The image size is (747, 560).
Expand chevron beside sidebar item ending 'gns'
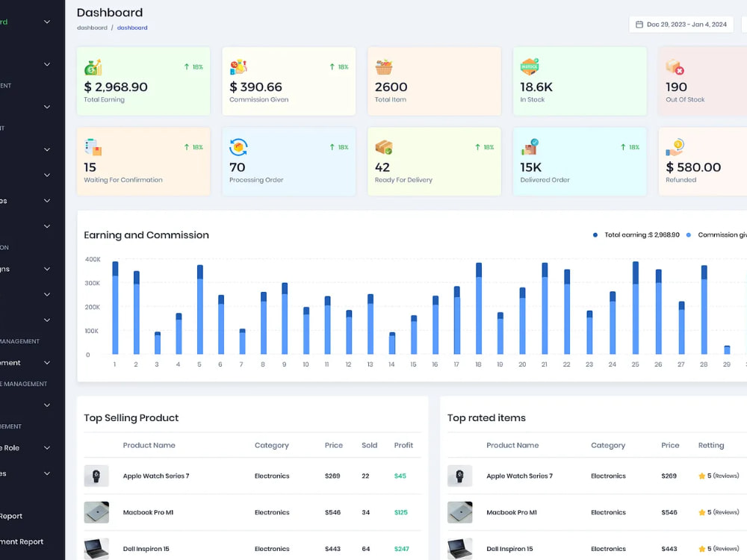(46, 269)
